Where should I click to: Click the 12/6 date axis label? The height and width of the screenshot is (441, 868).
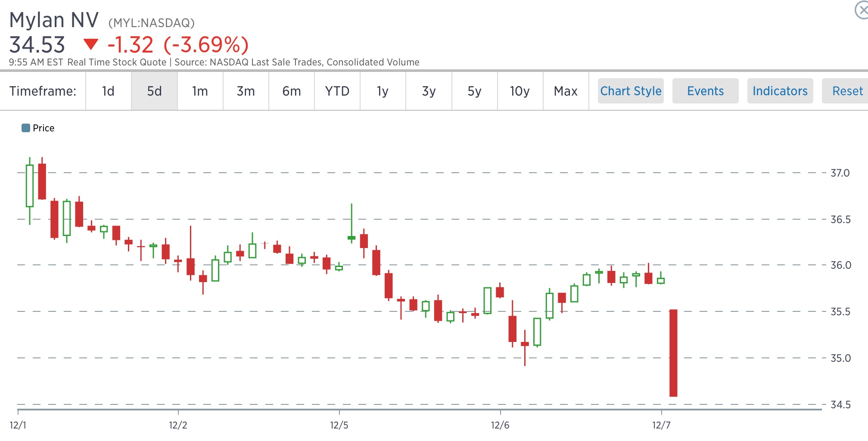(x=500, y=425)
